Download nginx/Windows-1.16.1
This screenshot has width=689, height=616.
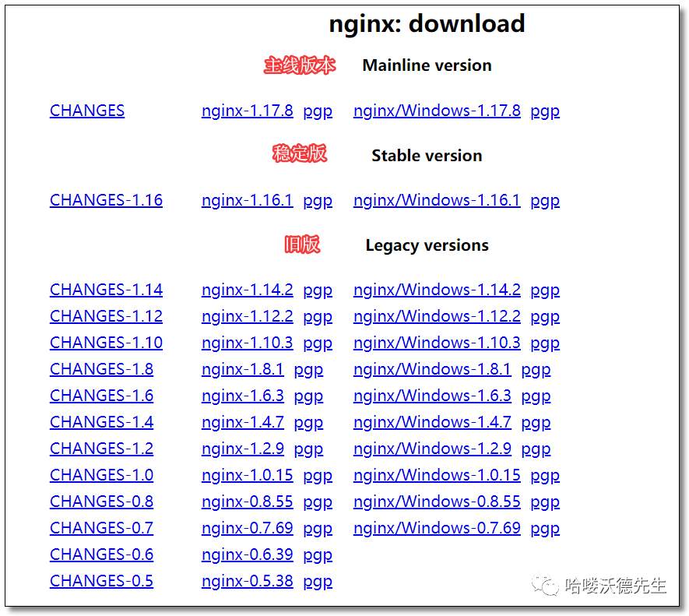pyautogui.click(x=437, y=200)
